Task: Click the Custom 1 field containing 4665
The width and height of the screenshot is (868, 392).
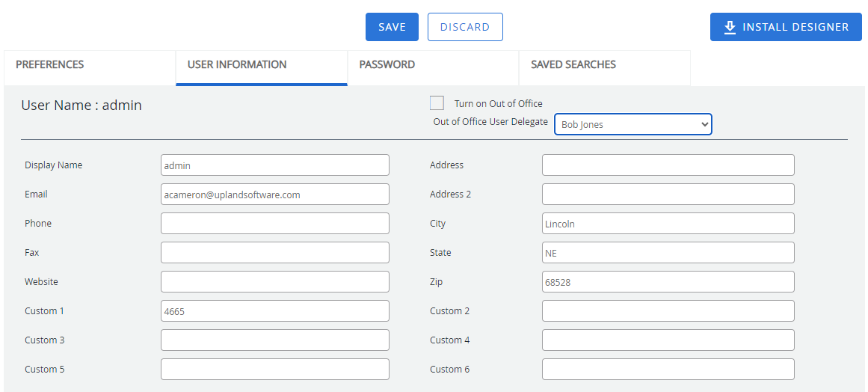Action: [x=274, y=311]
